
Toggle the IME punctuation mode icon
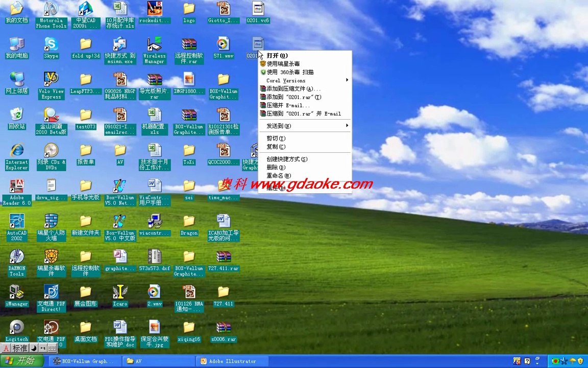click(43, 348)
